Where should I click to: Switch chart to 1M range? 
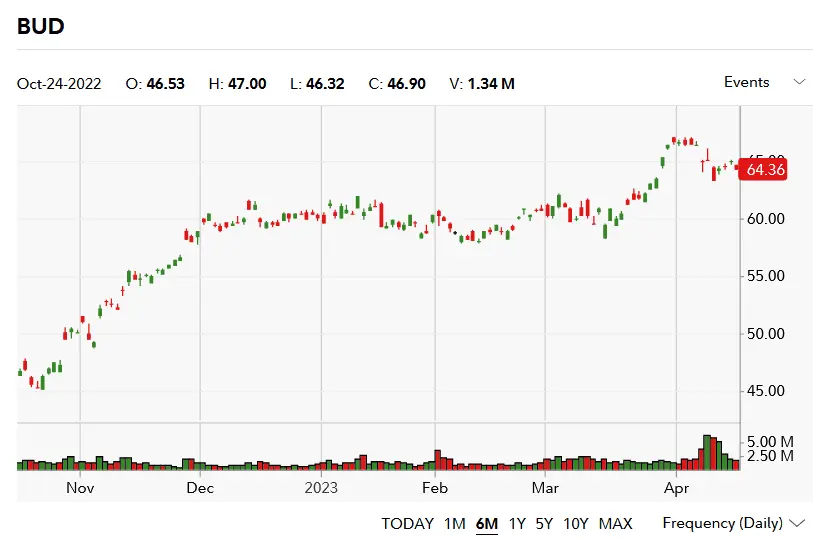click(x=455, y=523)
